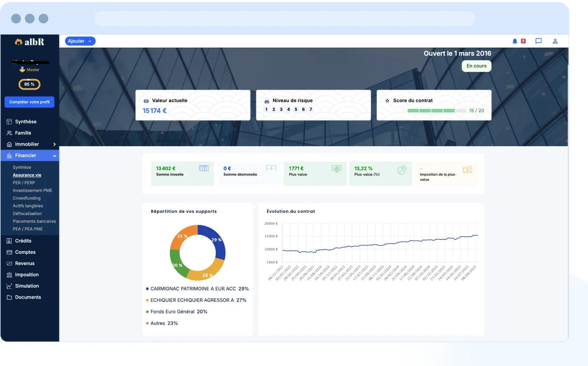This screenshot has width=588, height=366.
Task: Expand the Immobilier menu chevron
Action: pyautogui.click(x=54, y=144)
